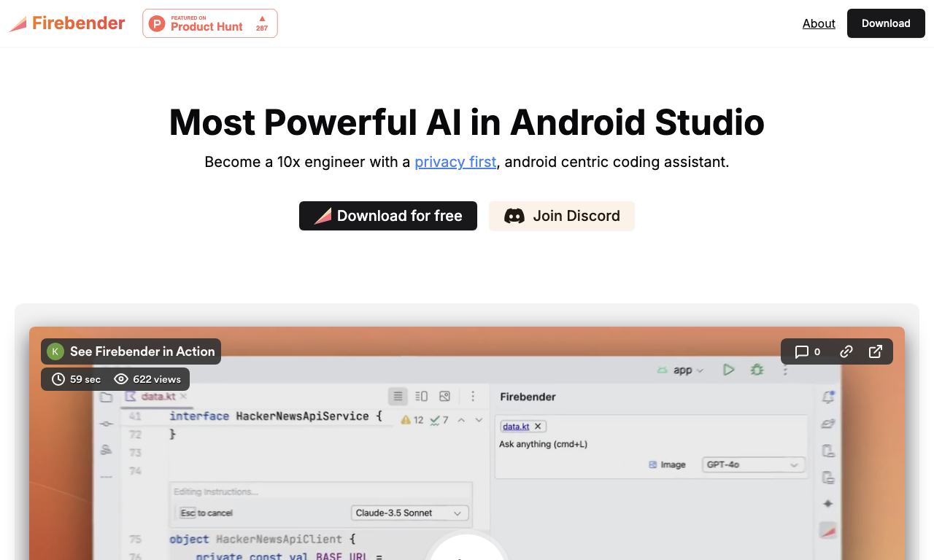Click the See Firebender in Action title
This screenshot has height=560, width=934.
tap(142, 351)
